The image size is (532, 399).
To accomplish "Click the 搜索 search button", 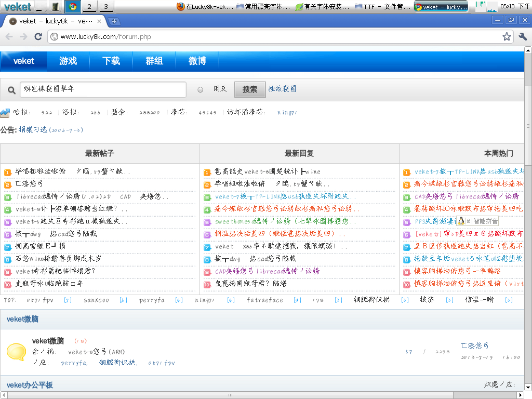I will tap(250, 89).
